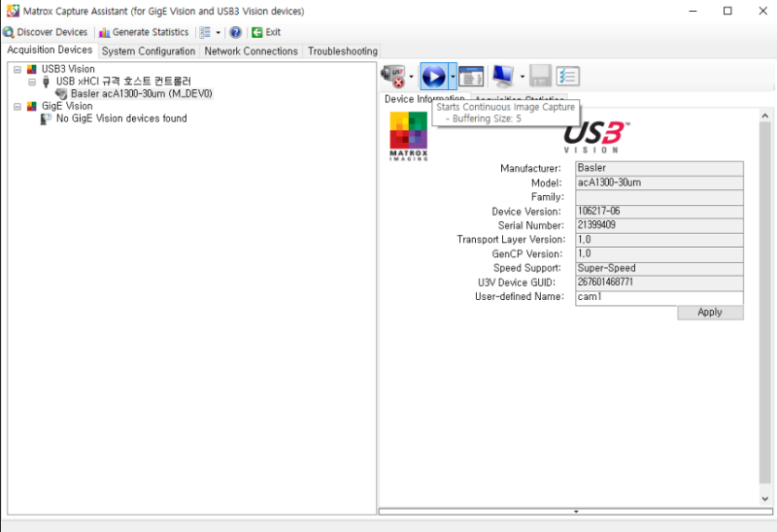Click the green Exit arrow icon
This screenshot has height=532, width=777.
click(256, 33)
